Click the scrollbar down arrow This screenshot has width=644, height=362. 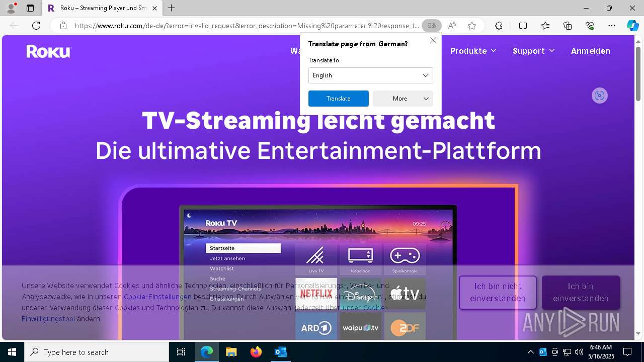(638, 333)
